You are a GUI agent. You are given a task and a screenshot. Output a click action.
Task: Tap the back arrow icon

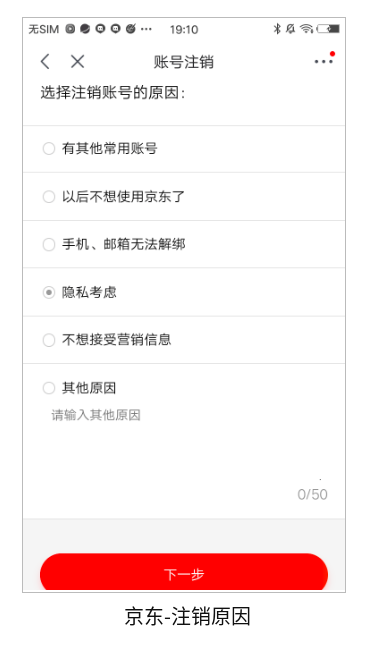(x=45, y=61)
